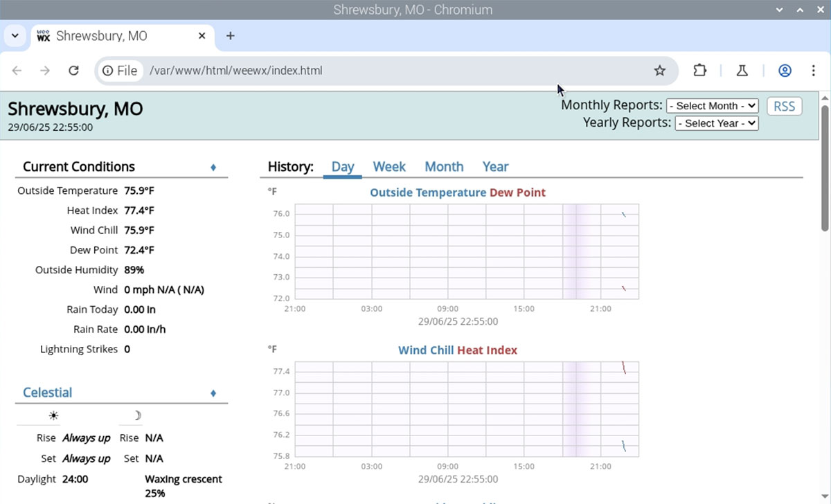Switch history to Month tab
831x504 pixels.
click(444, 167)
